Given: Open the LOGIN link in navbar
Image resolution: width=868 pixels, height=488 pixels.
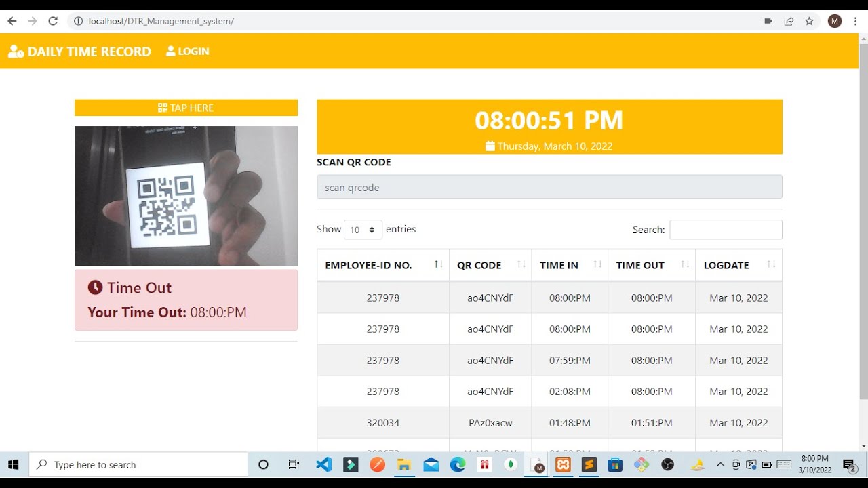Looking at the screenshot, I should coord(188,52).
